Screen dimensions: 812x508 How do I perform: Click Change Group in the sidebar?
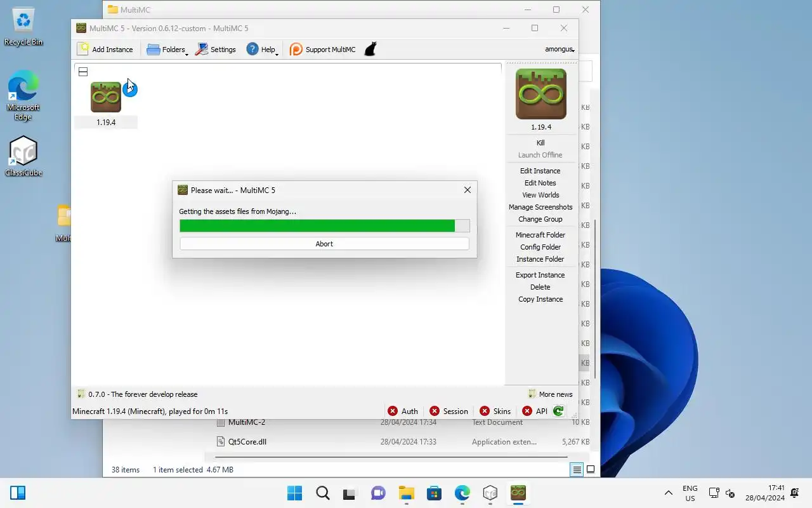click(x=540, y=219)
